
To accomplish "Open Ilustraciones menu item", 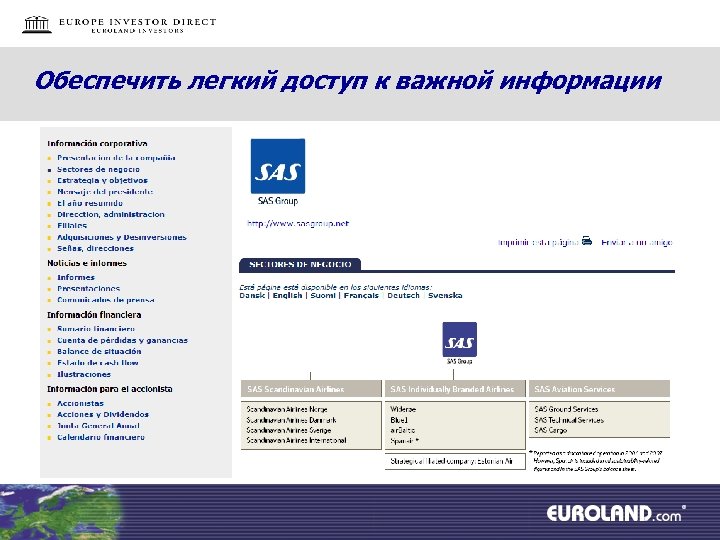I will point(84,374).
